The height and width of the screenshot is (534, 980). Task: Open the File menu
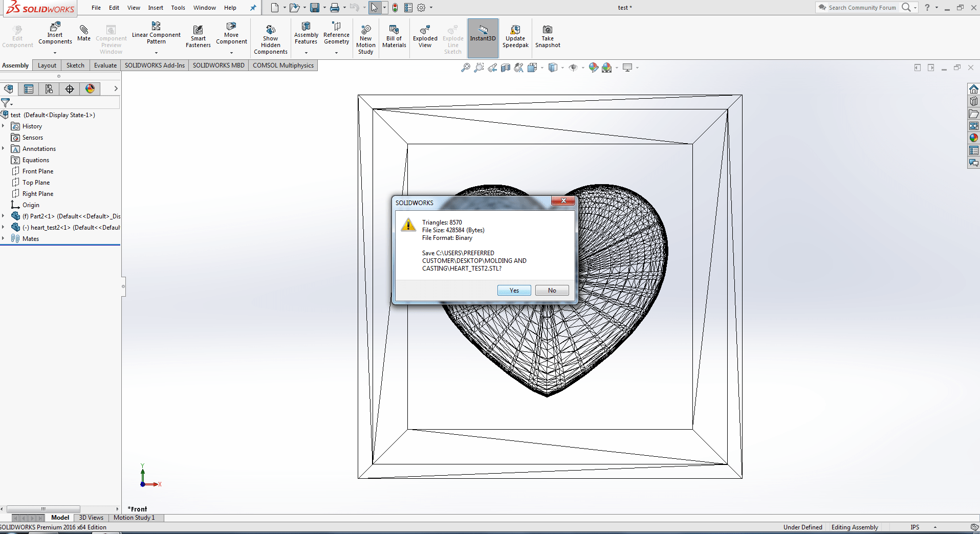coord(96,8)
